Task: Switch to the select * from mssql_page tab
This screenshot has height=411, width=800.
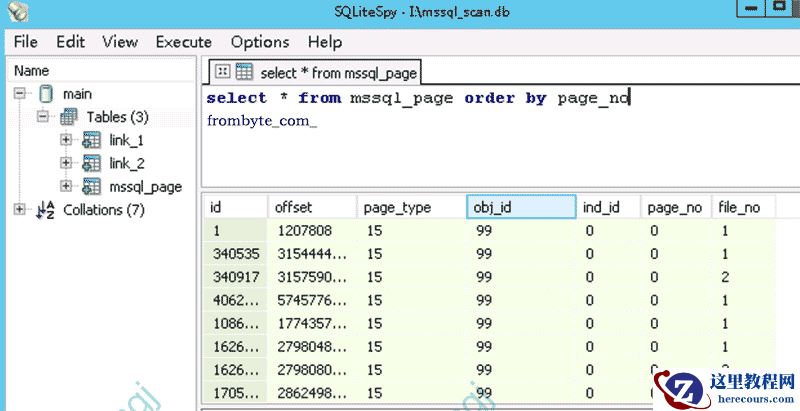Action: 337,73
